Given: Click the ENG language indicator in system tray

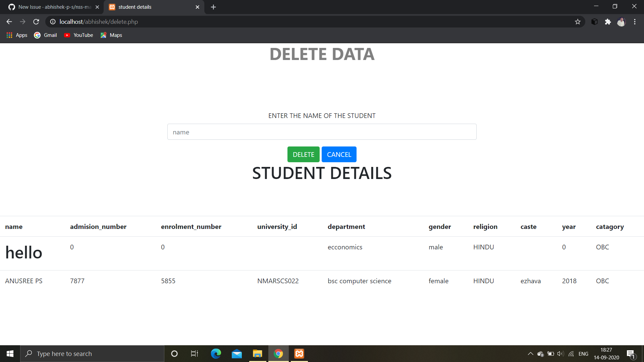Looking at the screenshot, I should [x=584, y=353].
